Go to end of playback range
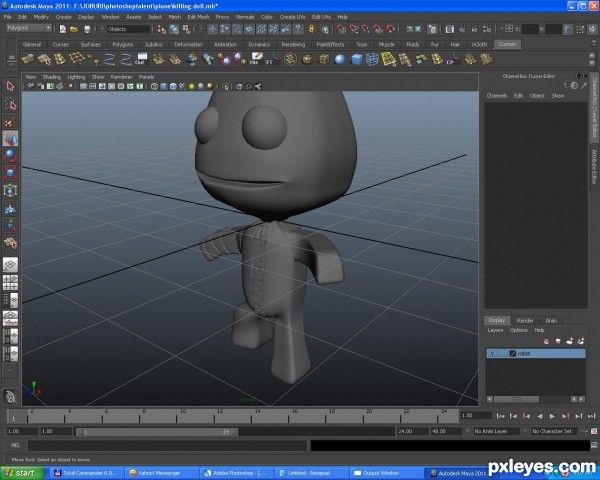600x480 pixels. (x=591, y=416)
